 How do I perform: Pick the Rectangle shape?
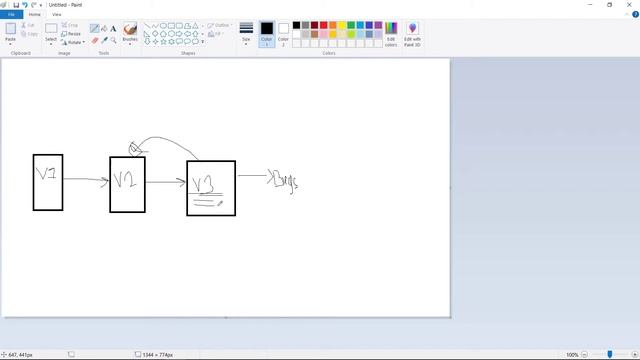(x=171, y=25)
